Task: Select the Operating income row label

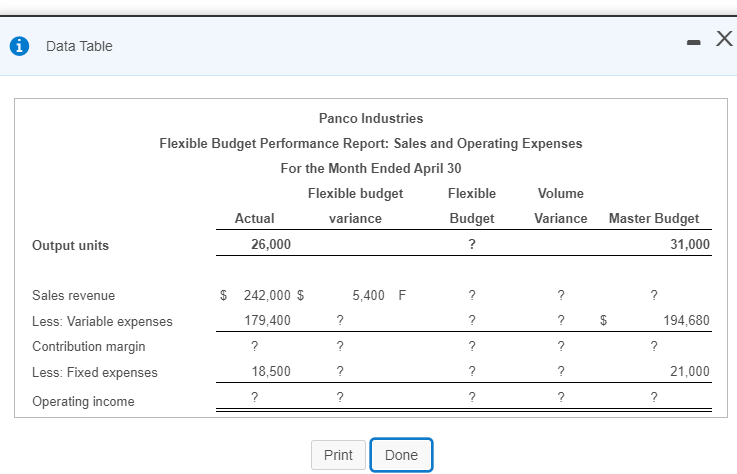Action: [x=82, y=401]
